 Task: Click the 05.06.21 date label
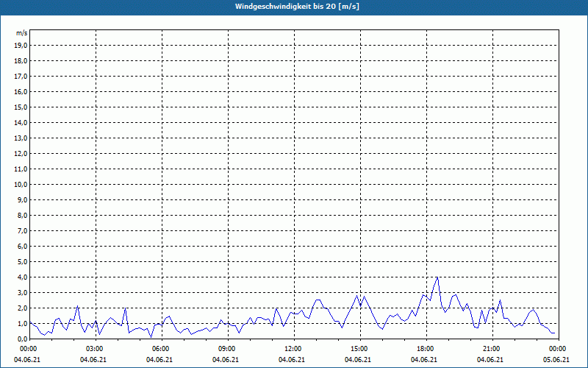point(556,360)
